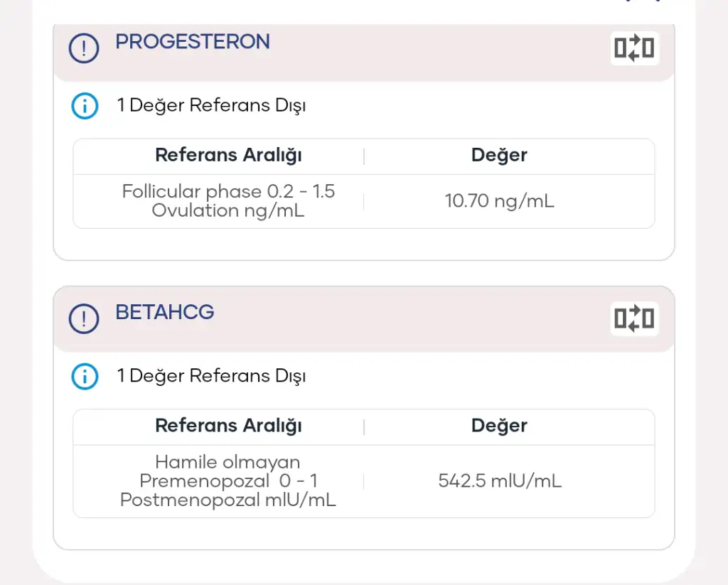Select the BETAHCG test title
The height and width of the screenshot is (585, 728).
click(165, 313)
